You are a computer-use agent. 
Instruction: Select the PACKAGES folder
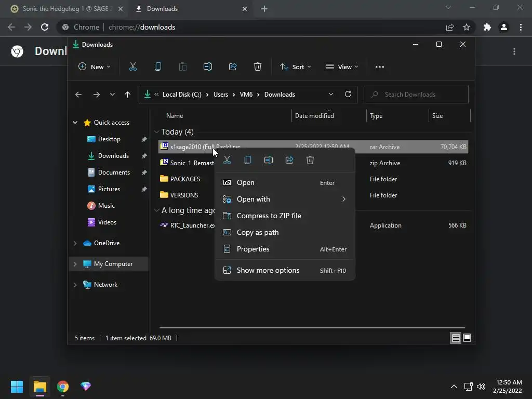click(185, 179)
